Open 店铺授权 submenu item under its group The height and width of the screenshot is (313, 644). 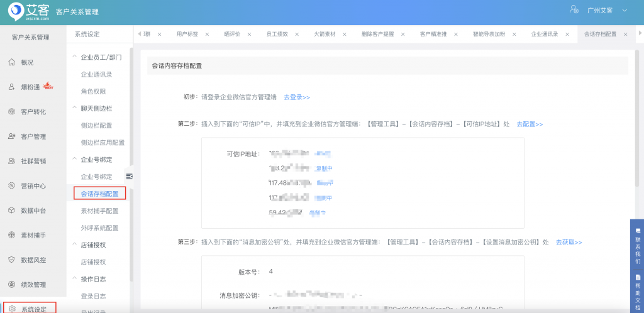[x=93, y=262]
